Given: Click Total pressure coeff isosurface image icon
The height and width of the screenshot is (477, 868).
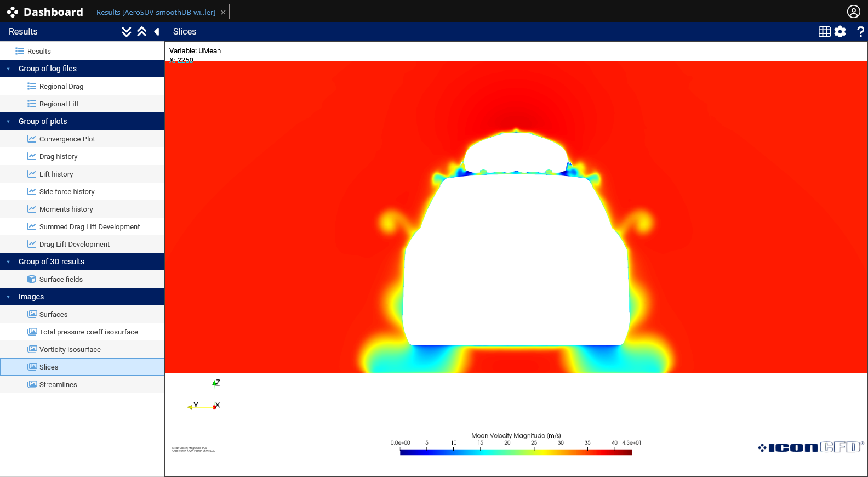Looking at the screenshot, I should [32, 332].
